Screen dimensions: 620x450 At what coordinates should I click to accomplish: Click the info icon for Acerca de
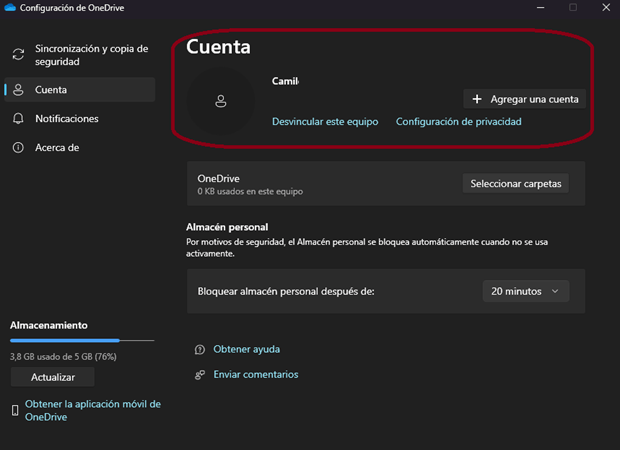coord(18,147)
